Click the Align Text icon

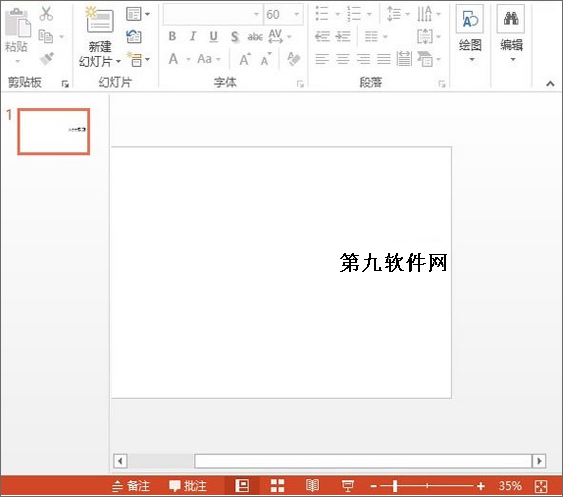tap(425, 36)
